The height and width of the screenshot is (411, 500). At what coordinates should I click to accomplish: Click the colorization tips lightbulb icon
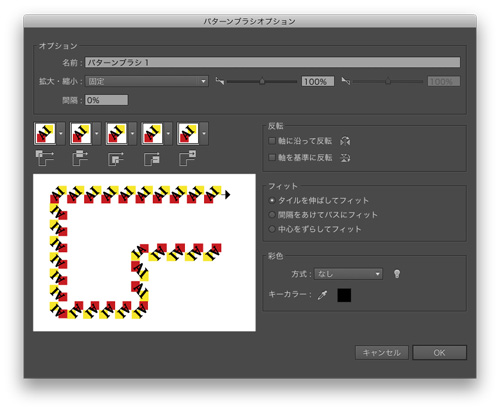coord(397,274)
